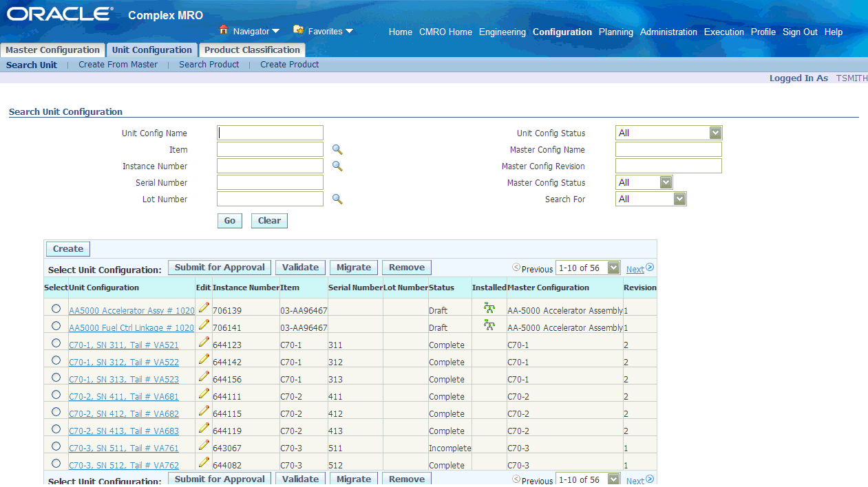This screenshot has height=487, width=868.
Task: Focus the Serial Number input field
Action: click(270, 182)
